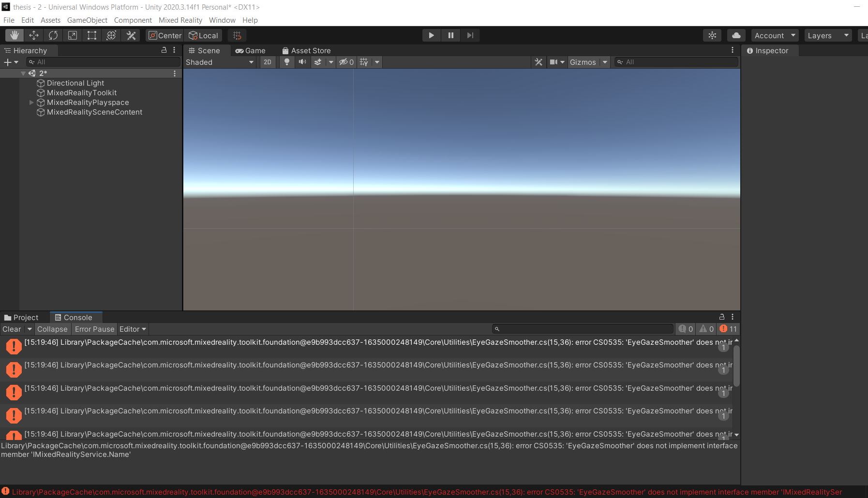Clear the console messages
Image resolution: width=868 pixels, height=498 pixels.
pos(12,329)
